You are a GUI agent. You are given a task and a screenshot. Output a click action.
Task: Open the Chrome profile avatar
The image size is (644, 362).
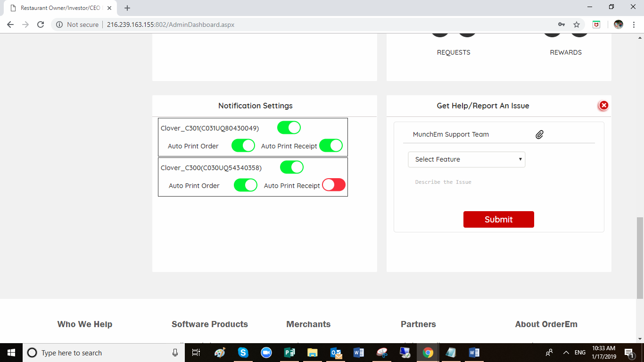618,25
